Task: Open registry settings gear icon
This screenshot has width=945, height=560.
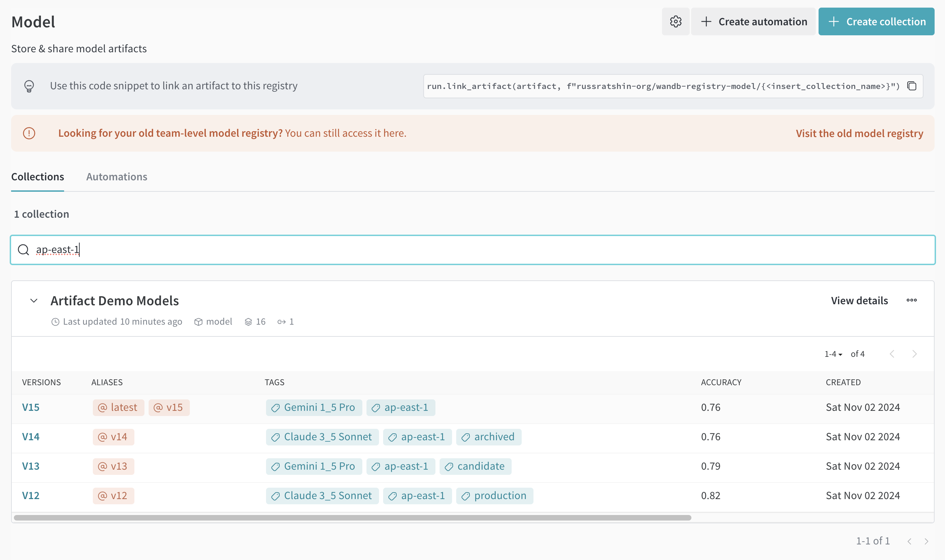Action: tap(675, 21)
